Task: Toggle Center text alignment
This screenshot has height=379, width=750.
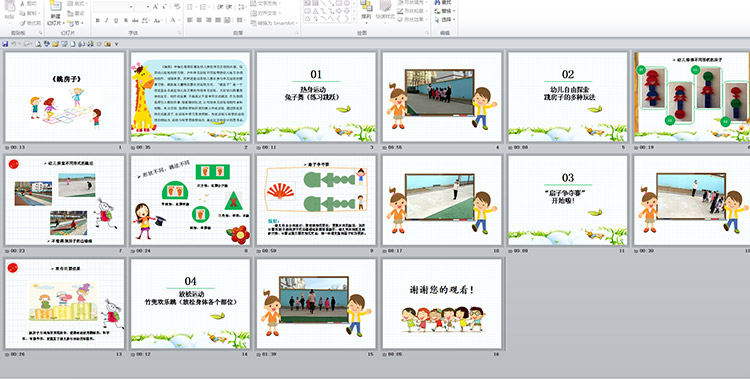Action: coord(199,20)
